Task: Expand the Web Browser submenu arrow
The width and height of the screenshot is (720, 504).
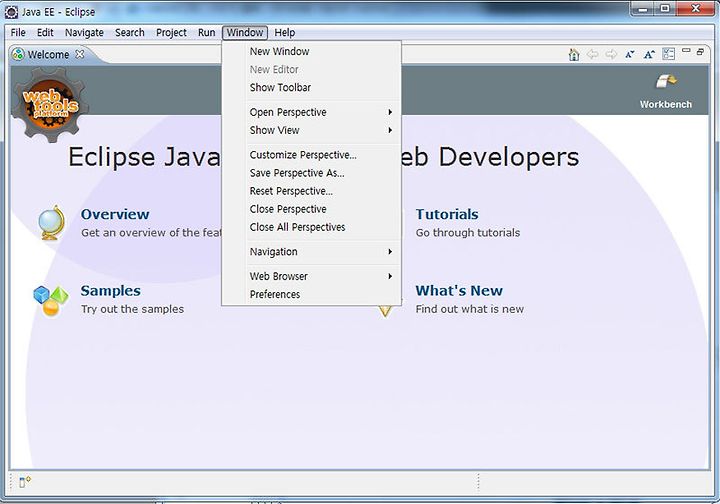Action: click(390, 276)
